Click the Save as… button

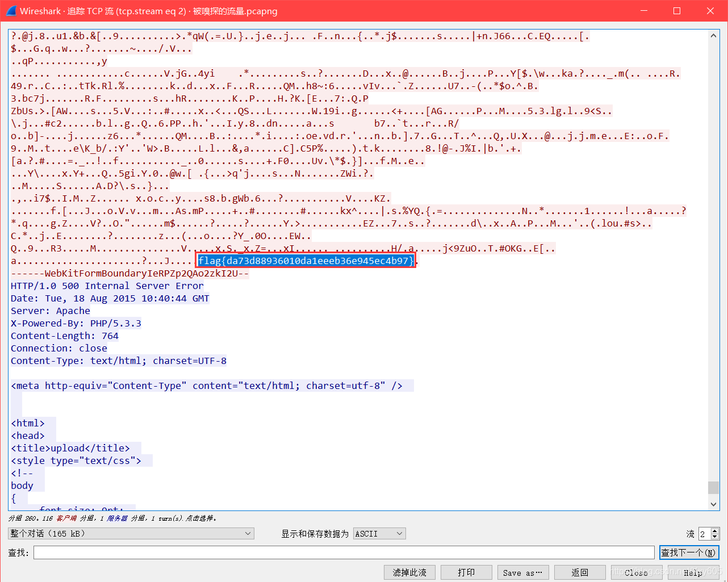pyautogui.click(x=523, y=572)
